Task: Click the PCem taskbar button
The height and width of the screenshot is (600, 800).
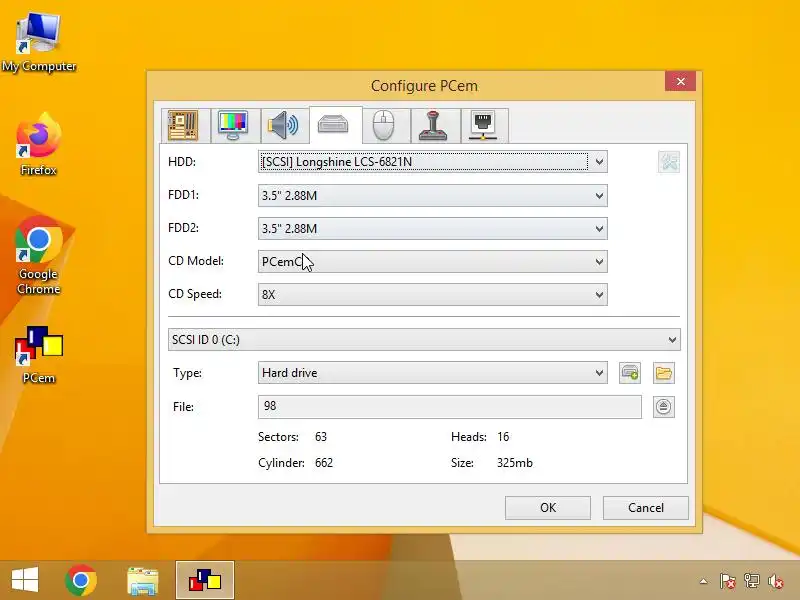Action: point(205,580)
